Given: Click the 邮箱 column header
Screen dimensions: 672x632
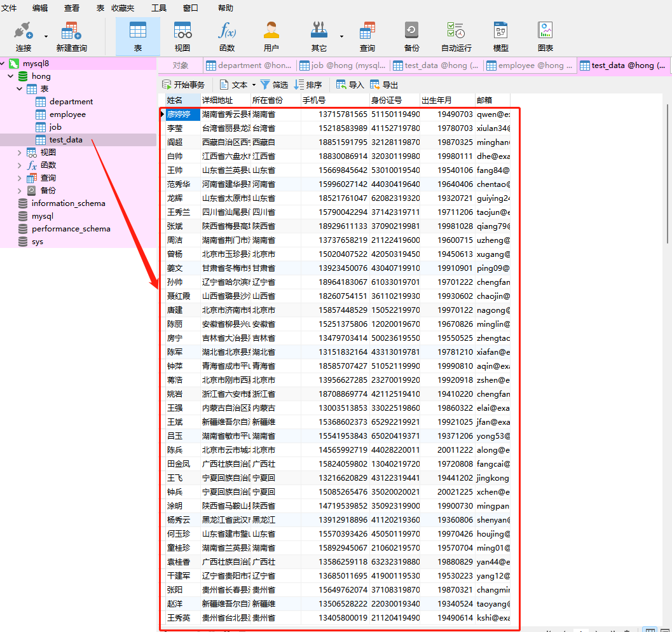Looking at the screenshot, I should click(x=493, y=100).
